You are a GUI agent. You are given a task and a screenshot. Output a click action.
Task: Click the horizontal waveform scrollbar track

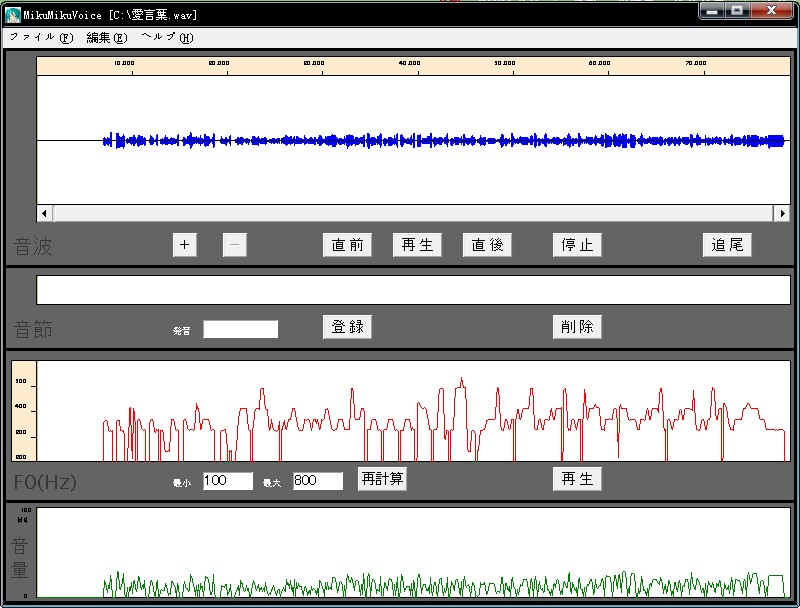tap(413, 213)
